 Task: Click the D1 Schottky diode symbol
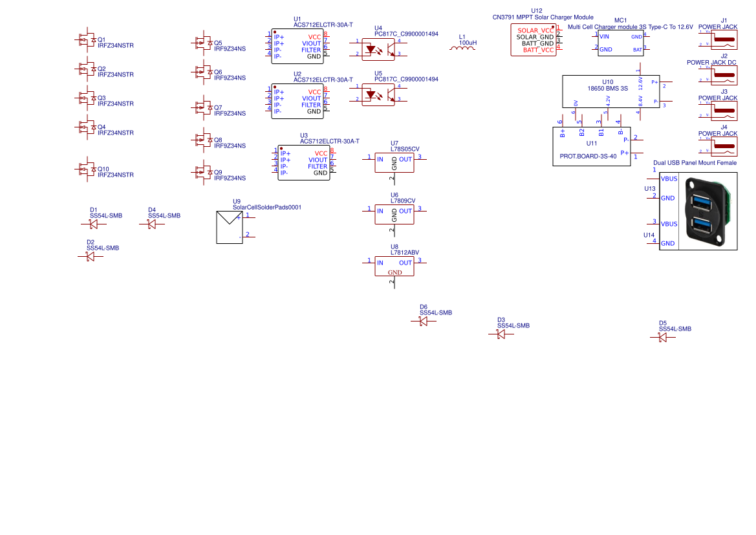pos(94,224)
